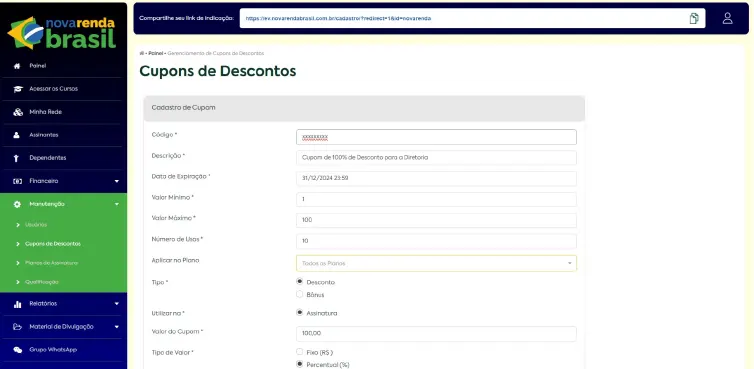Click the referral link URL
This screenshot has width=754, height=369.
[x=338, y=18]
